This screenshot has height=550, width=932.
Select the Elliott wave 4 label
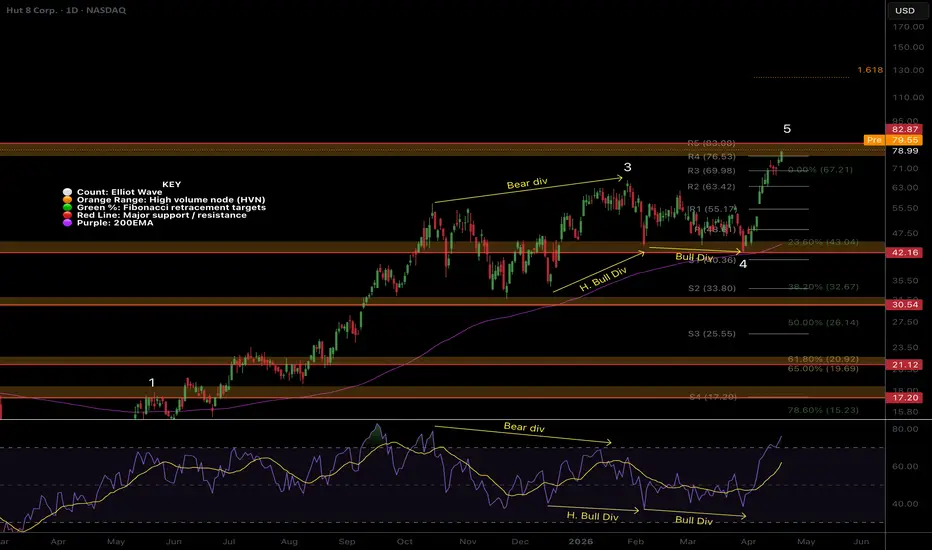click(743, 263)
